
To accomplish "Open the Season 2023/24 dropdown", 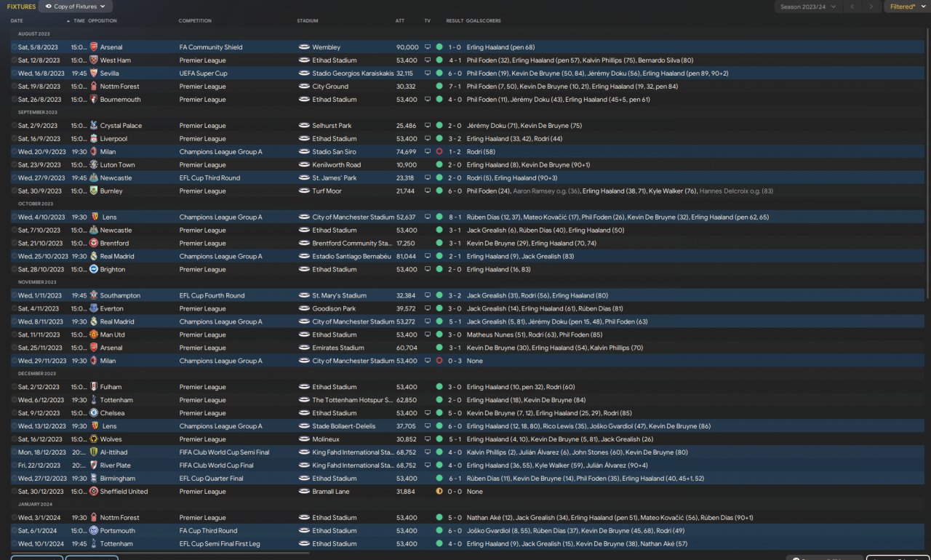I will [x=807, y=7].
